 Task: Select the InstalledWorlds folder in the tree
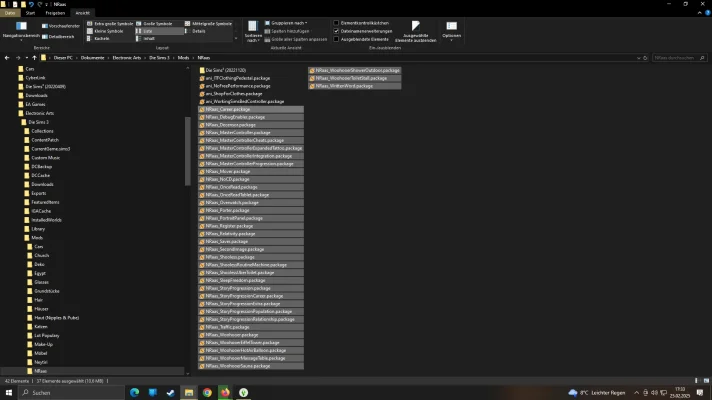[47, 220]
